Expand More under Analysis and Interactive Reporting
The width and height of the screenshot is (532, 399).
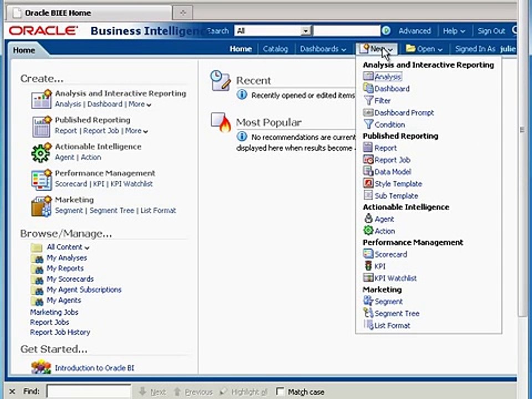coord(140,104)
